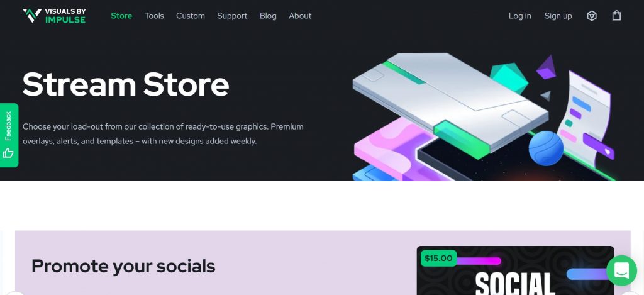Open the Store menu item
The width and height of the screenshot is (644, 295).
pos(121,16)
